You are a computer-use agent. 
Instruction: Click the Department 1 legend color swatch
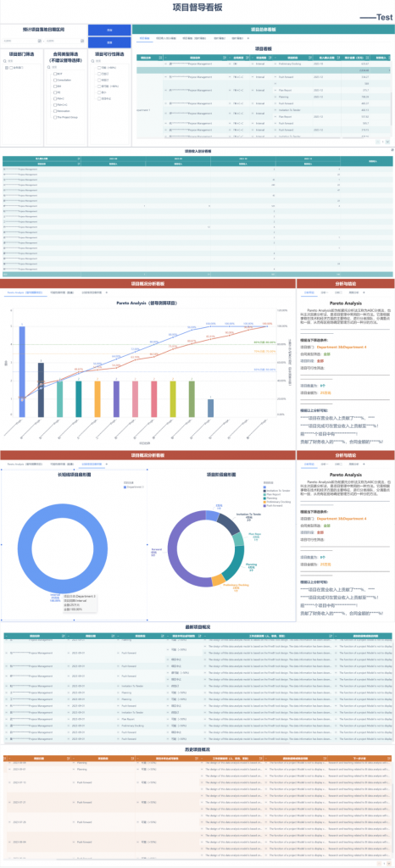tap(125, 487)
